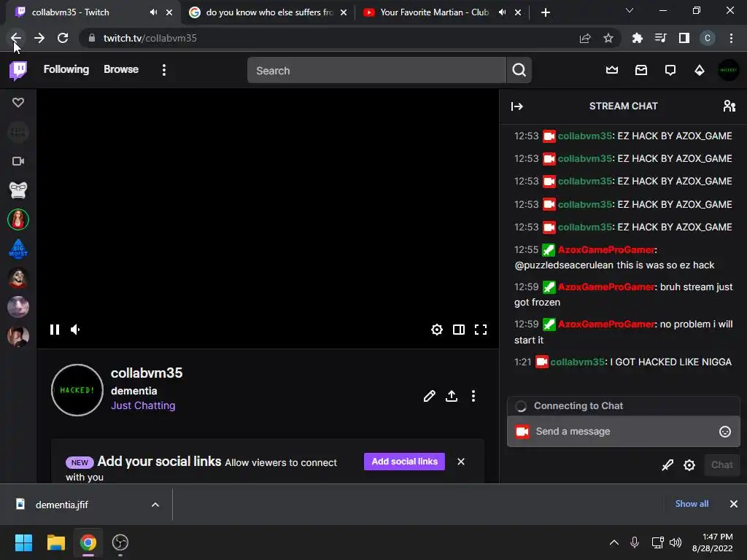Open the red-haired avatar channel in the sidebar
The height and width of the screenshot is (560, 747).
tap(18, 219)
